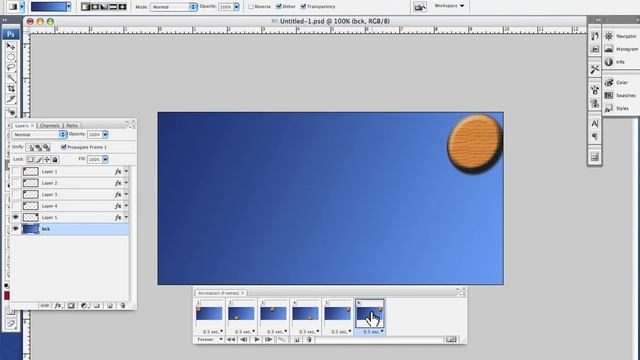Open the Tool Presets icon in dock
640x360 pixels.
[x=595, y=69]
